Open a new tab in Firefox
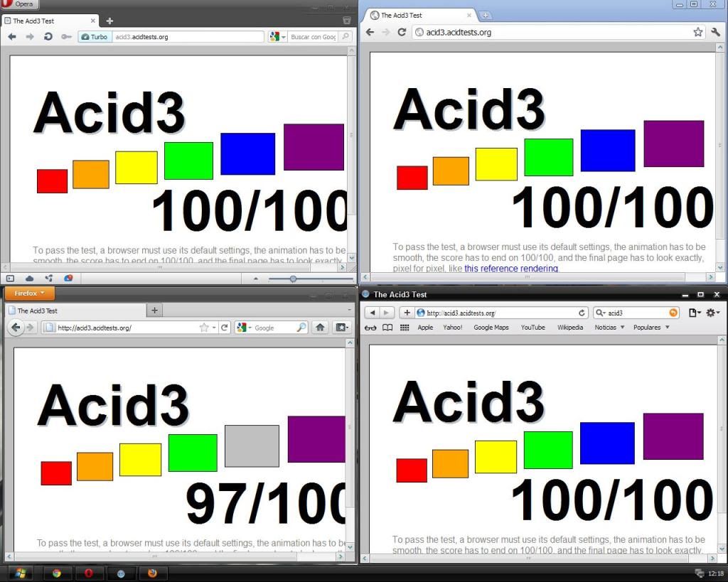 tap(154, 311)
